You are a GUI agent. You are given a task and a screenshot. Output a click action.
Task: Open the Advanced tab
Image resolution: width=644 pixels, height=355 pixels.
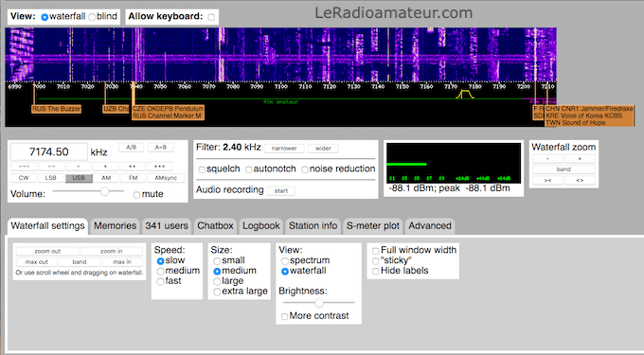pos(430,226)
